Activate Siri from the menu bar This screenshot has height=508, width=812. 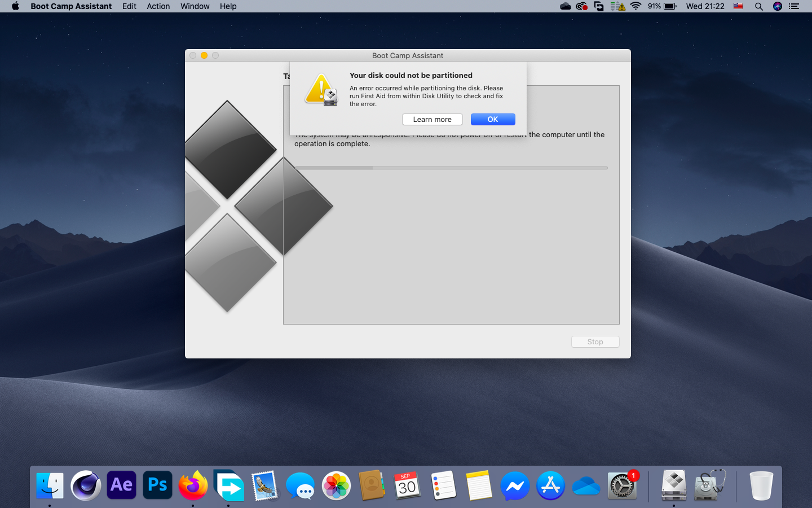click(778, 6)
